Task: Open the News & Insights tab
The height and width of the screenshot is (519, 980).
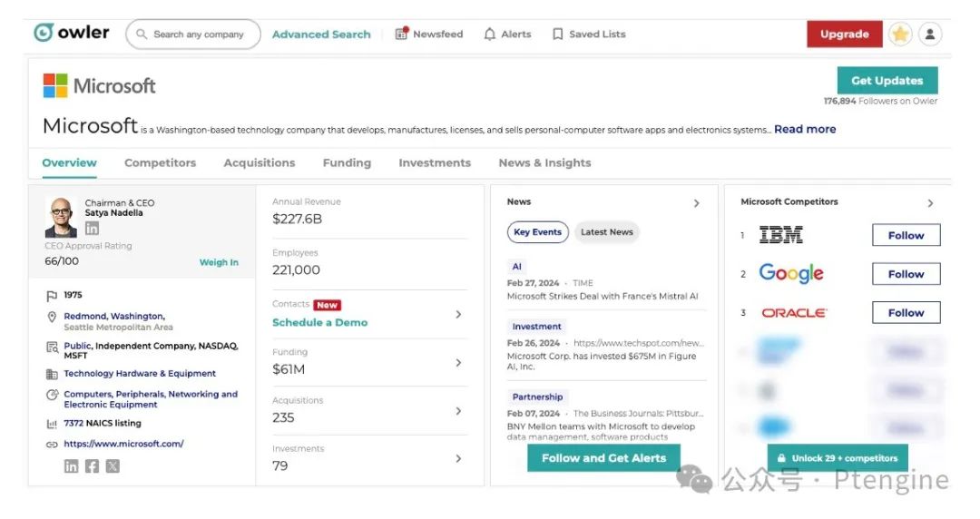Action: click(544, 163)
